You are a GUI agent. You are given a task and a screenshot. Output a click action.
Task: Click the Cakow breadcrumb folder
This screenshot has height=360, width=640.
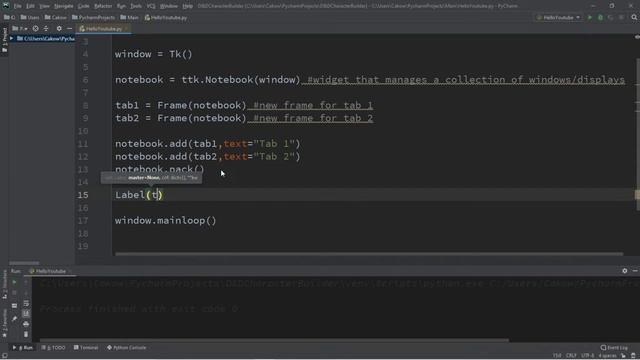[56, 18]
